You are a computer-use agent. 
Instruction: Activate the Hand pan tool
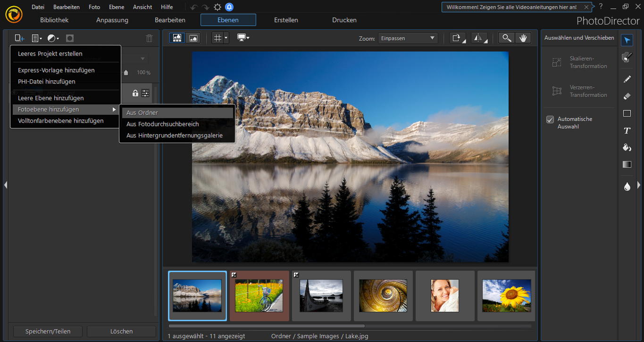coord(523,38)
